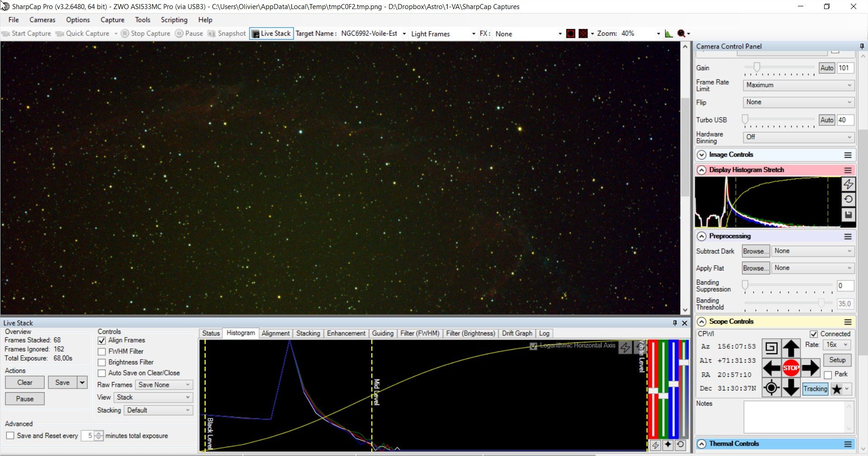
Task: Click the spiral search scope button
Action: pyautogui.click(x=771, y=348)
